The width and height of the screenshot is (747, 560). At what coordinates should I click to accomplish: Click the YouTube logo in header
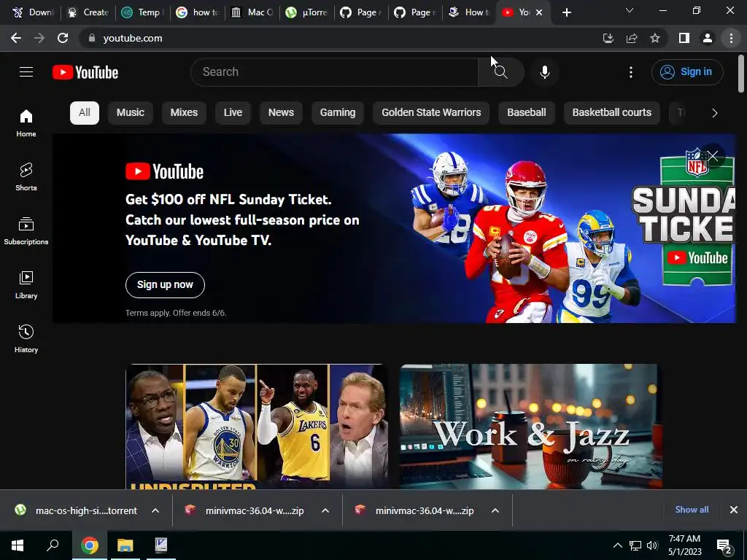(x=85, y=72)
